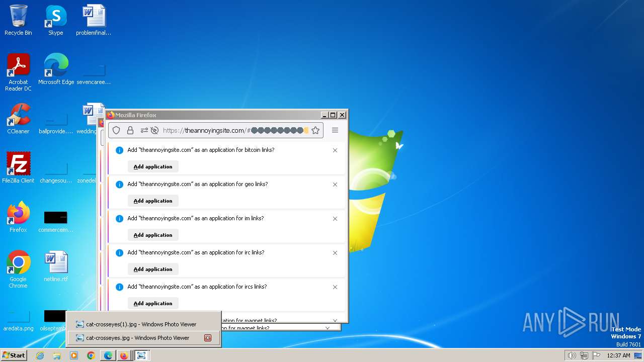Click info icon on irc links notification

pos(119,253)
